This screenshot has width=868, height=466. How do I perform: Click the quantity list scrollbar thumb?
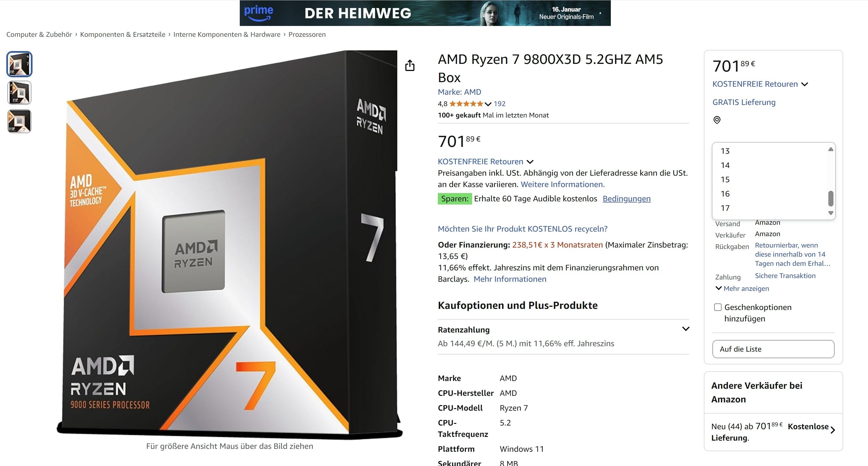(831, 198)
